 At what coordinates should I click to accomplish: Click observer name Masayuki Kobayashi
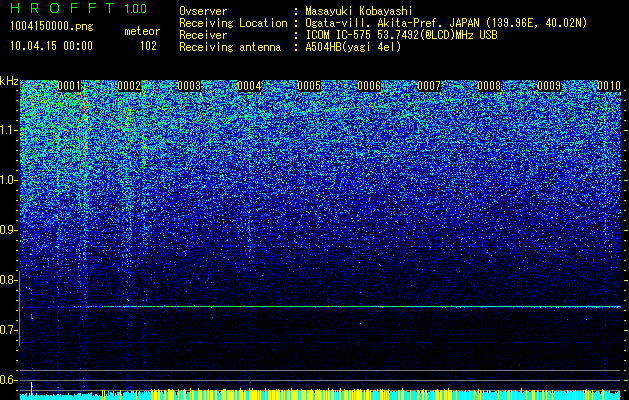pyautogui.click(x=359, y=11)
